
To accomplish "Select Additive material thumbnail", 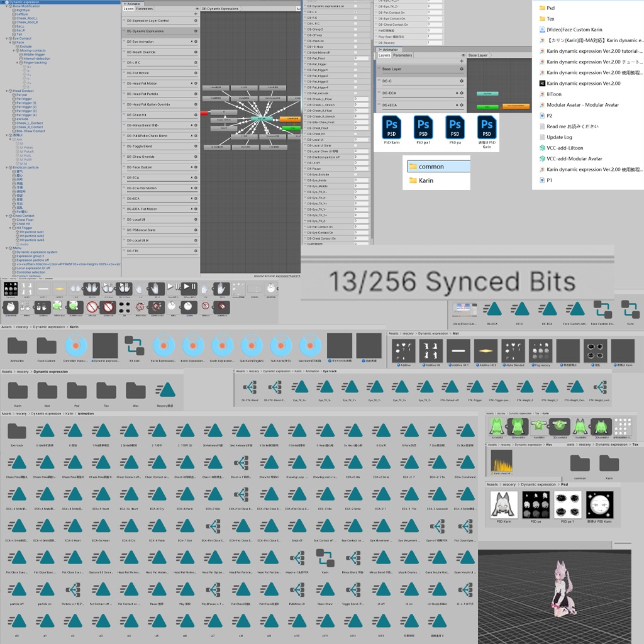I will click(x=403, y=353).
